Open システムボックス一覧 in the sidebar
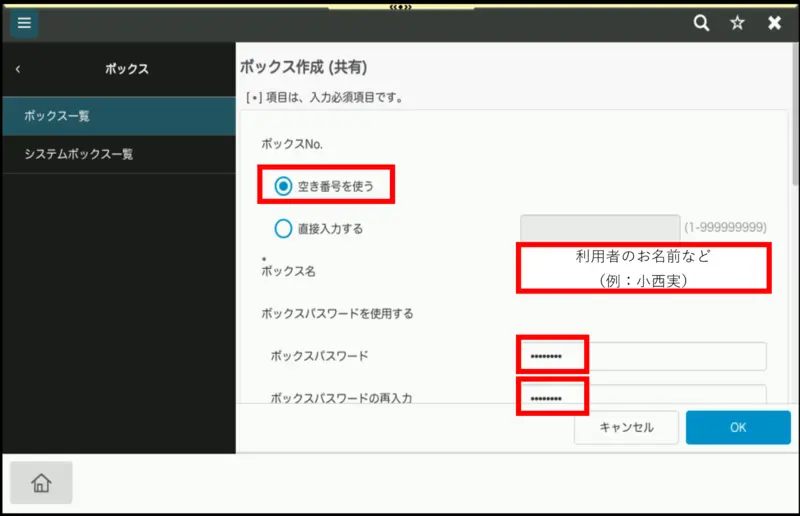The width and height of the screenshot is (800, 516). [x=118, y=154]
